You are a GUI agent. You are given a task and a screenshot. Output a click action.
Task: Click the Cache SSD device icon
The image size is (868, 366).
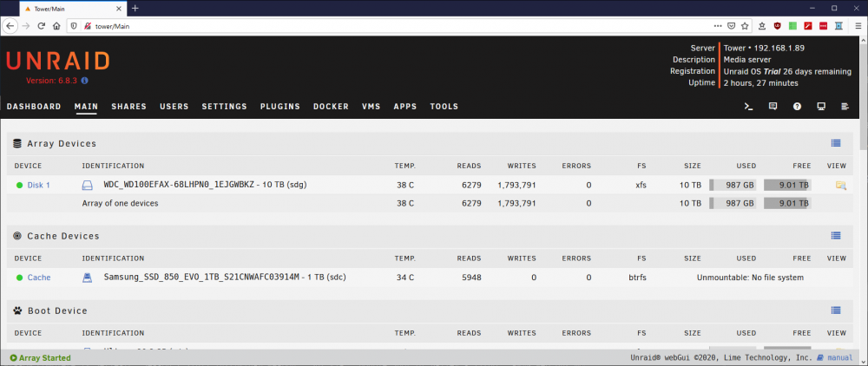coord(88,278)
